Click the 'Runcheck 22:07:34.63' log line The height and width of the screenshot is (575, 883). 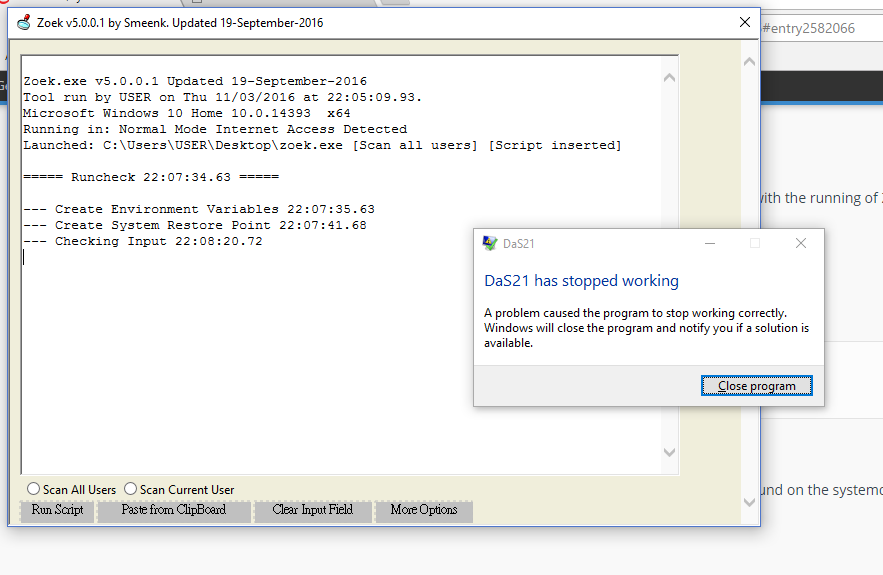[x=151, y=177]
